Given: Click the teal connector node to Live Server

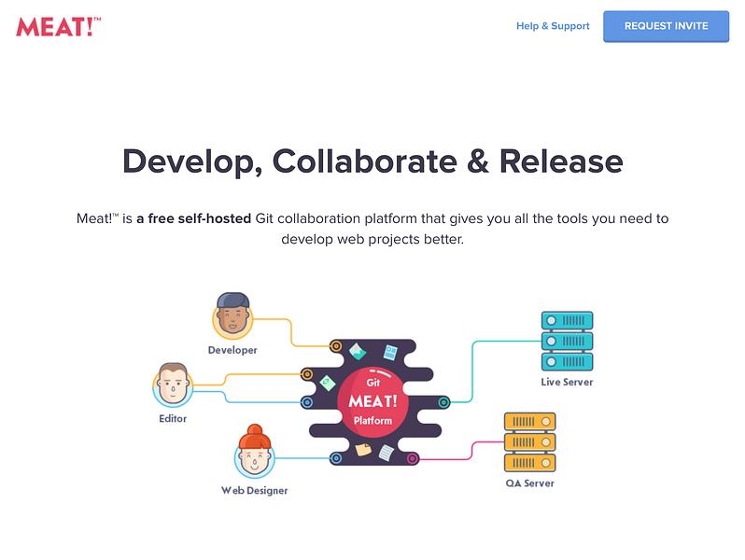Looking at the screenshot, I should pos(443,402).
